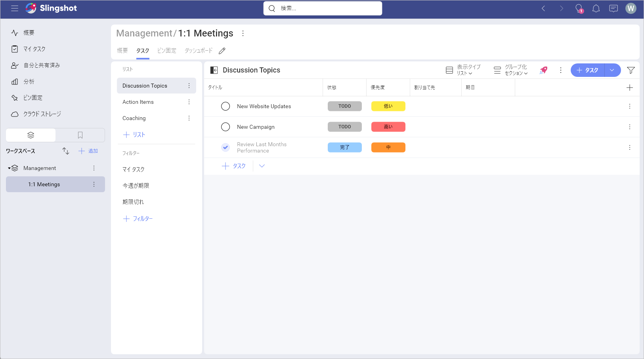Open 分析 in sidebar

click(29, 81)
